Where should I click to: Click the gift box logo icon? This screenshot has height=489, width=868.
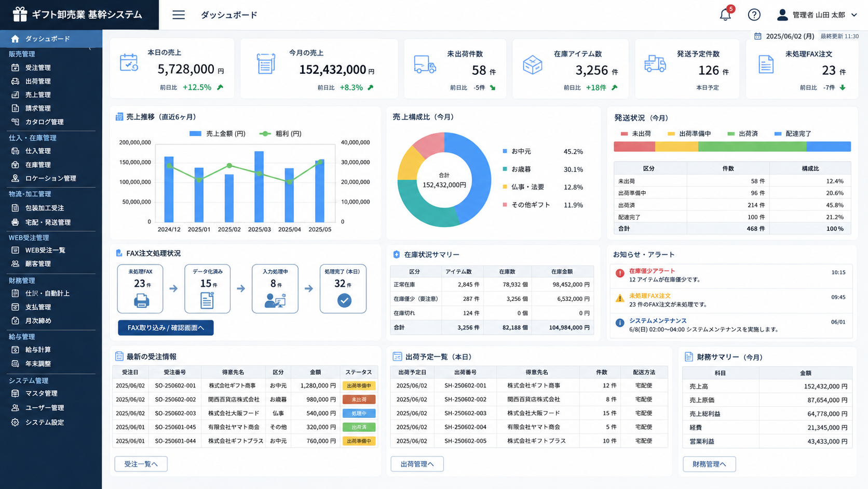coord(20,14)
